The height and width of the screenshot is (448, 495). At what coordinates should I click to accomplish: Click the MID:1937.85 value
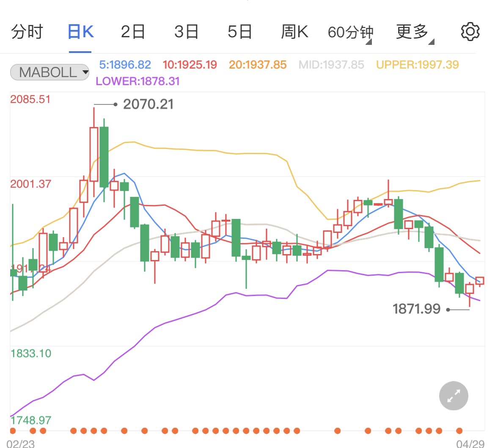coord(331,65)
